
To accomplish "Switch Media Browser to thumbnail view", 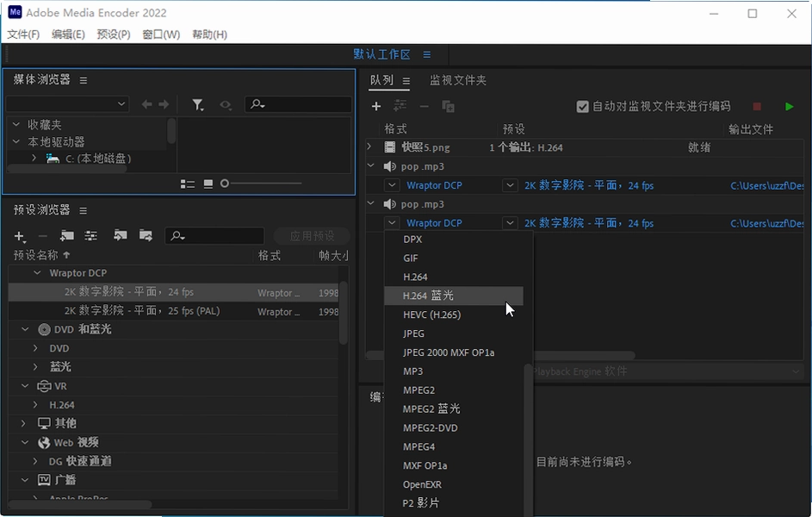I will 208,184.
